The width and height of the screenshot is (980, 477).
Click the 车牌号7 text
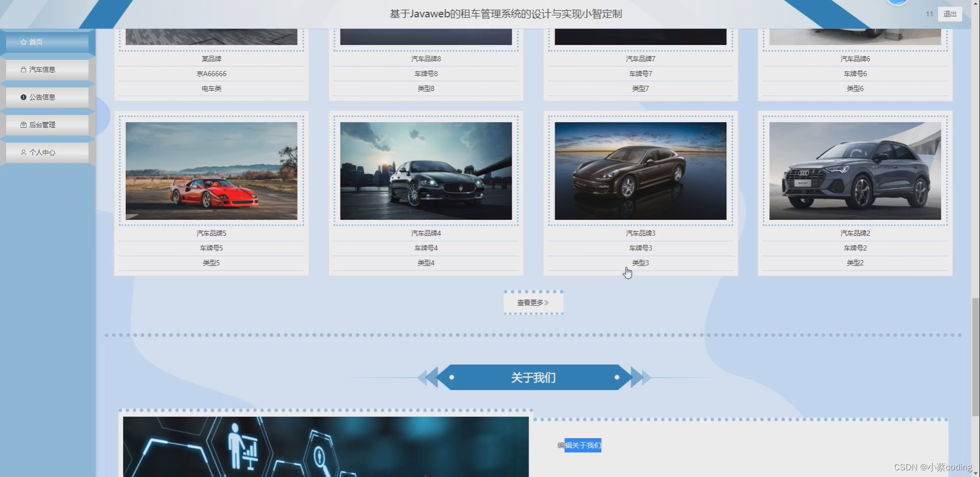click(x=641, y=74)
